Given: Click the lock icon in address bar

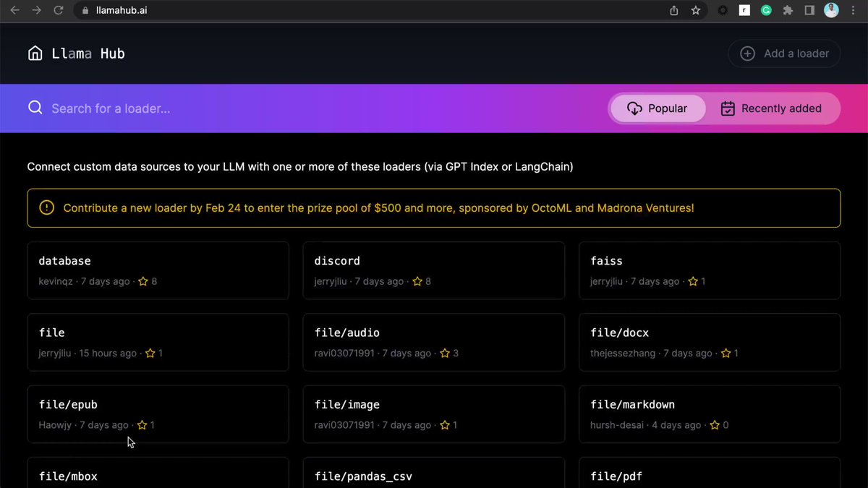Looking at the screenshot, I should [x=85, y=11].
